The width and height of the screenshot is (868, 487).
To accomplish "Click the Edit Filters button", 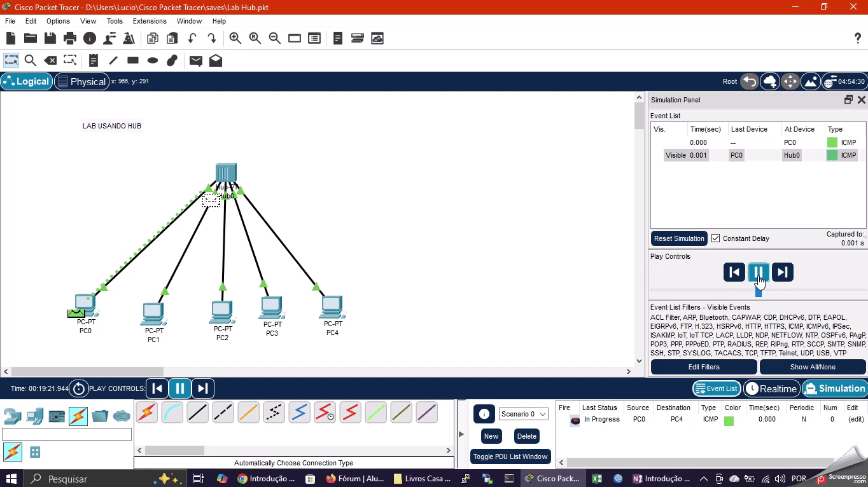I will 704,367.
